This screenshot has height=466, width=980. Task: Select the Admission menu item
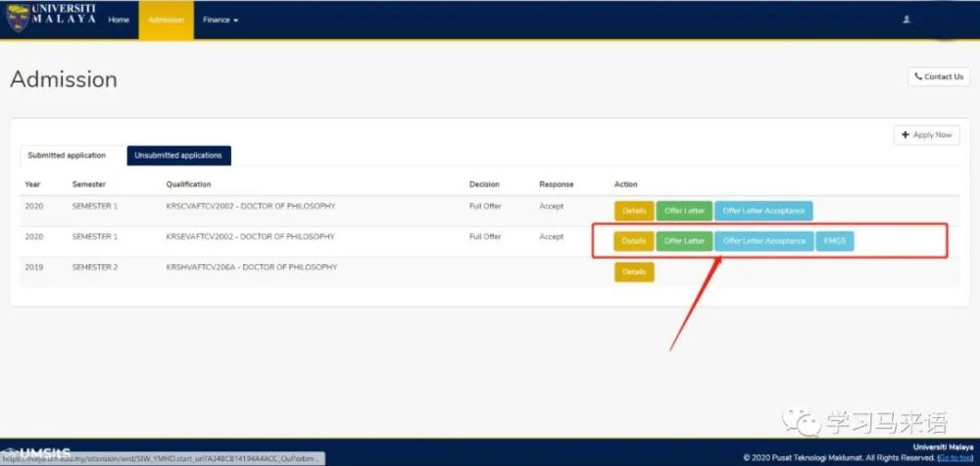click(166, 20)
